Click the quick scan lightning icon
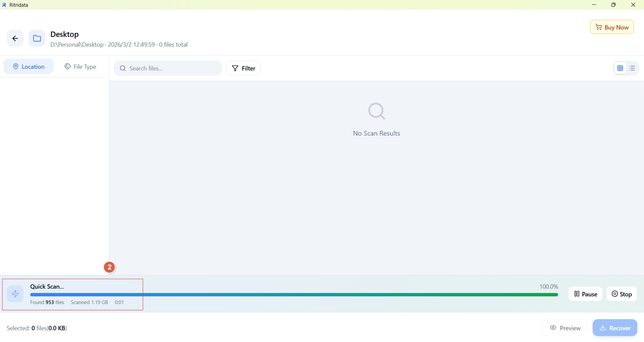644x342 pixels. 15,294
